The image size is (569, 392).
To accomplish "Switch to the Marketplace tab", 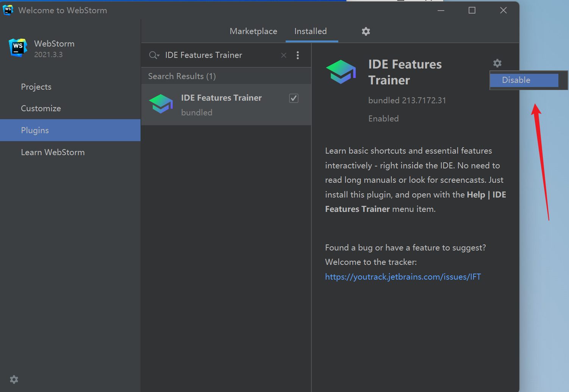I will 253,31.
